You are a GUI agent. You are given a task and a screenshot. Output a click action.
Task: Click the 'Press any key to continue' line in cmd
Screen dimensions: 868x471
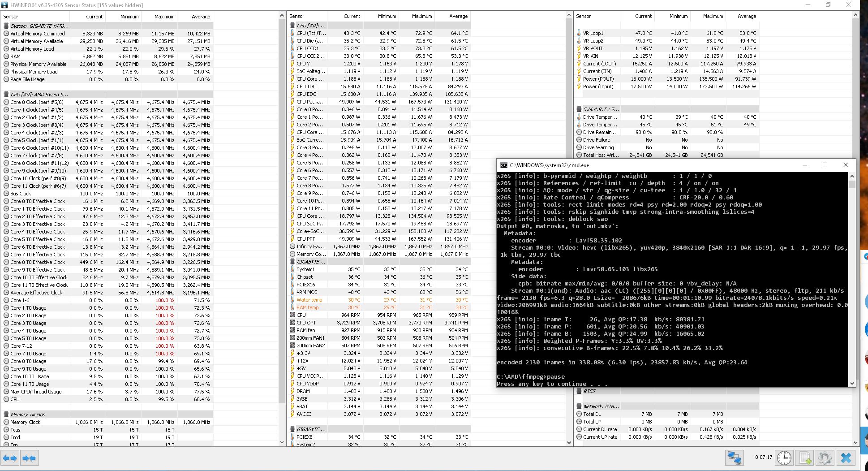point(551,384)
